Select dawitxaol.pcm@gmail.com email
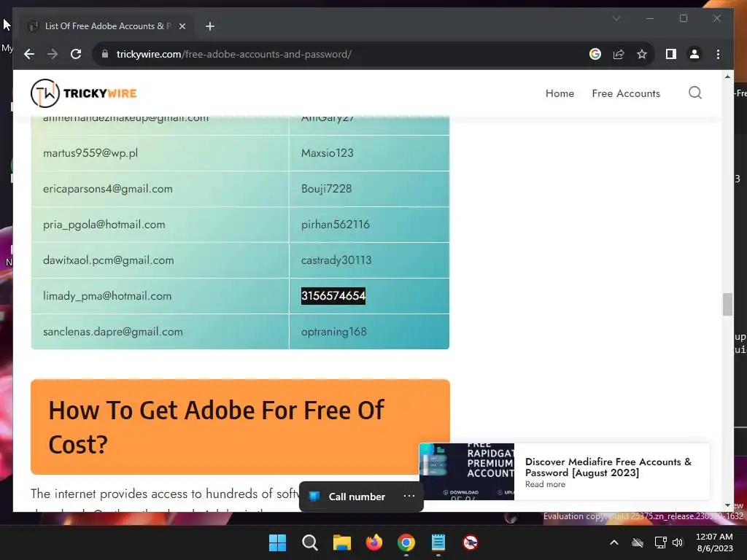The height and width of the screenshot is (560, 747). 108,260
